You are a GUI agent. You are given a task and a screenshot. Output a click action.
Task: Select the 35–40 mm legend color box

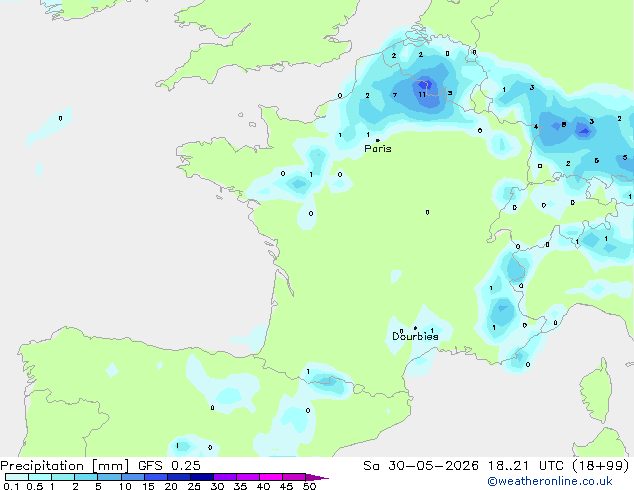coord(248,477)
